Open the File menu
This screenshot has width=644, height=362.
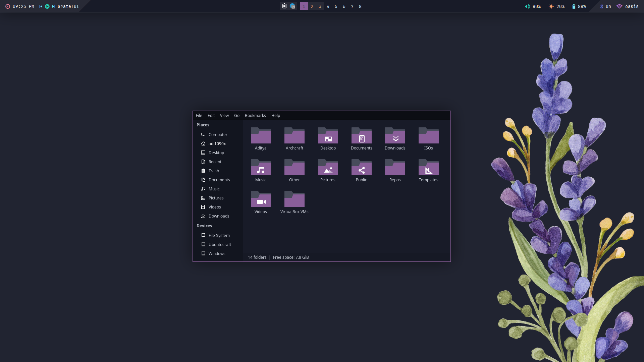199,115
